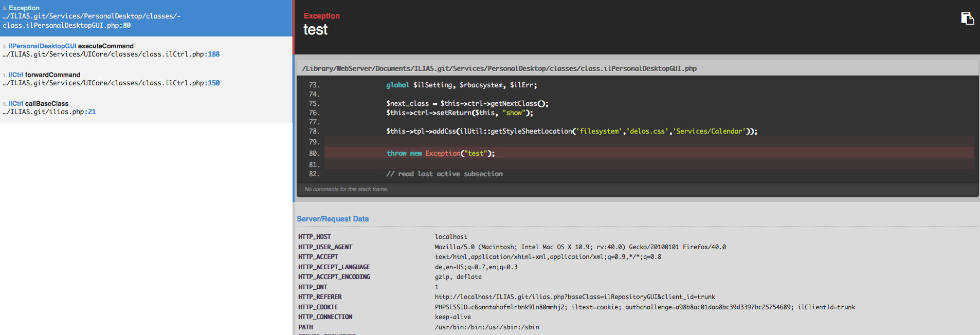Click the PATH value /usr/bin:/bin:/usr/sbin:/sbin

click(487, 327)
